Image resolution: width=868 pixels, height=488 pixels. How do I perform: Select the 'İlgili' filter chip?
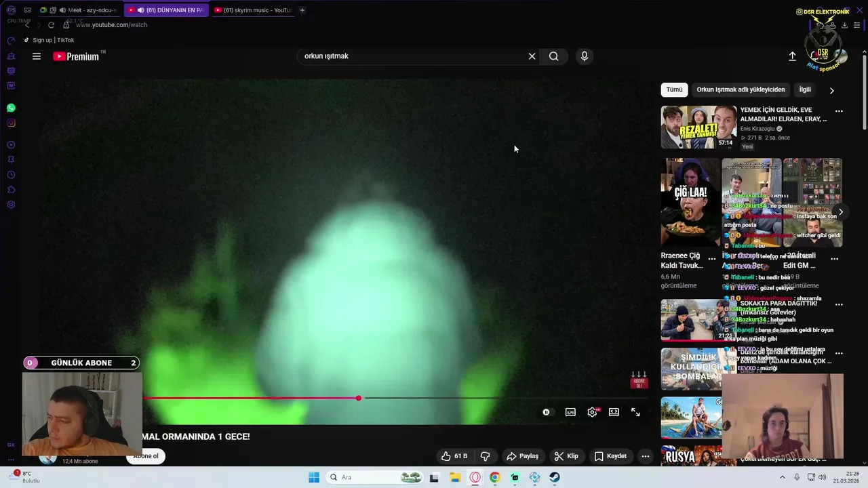coord(805,89)
